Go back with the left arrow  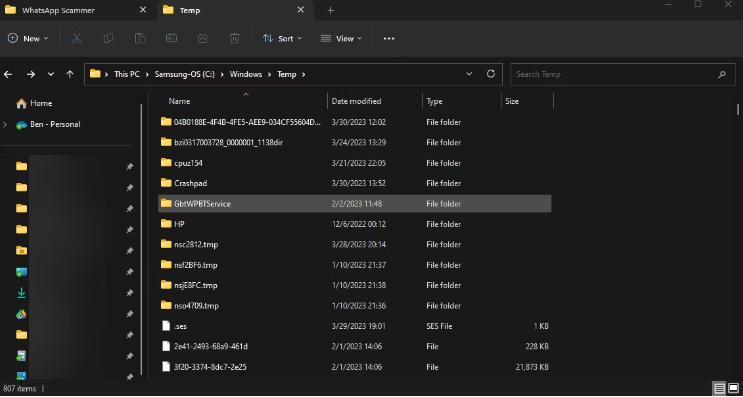[x=8, y=74]
